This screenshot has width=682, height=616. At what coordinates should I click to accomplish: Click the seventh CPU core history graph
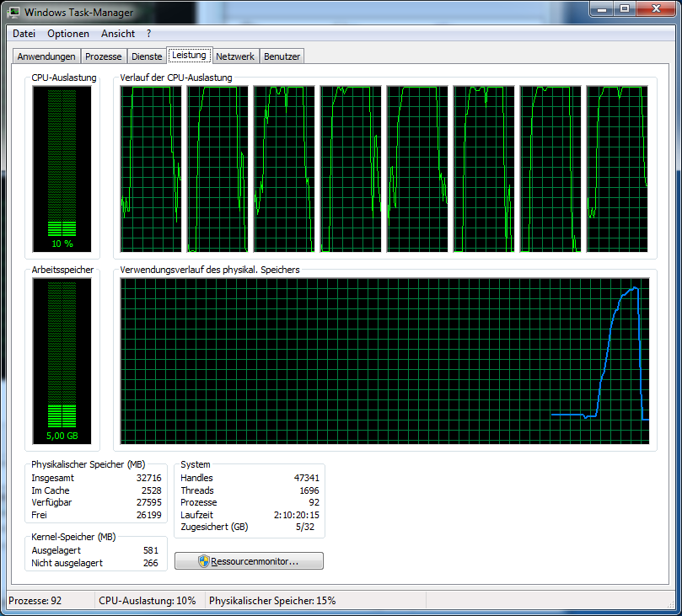(x=550, y=169)
